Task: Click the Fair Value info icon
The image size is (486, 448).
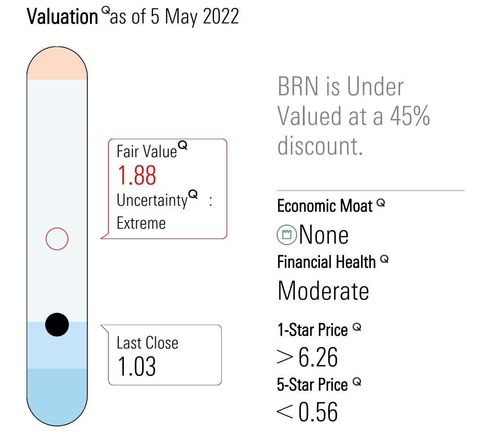Action: pyautogui.click(x=183, y=145)
